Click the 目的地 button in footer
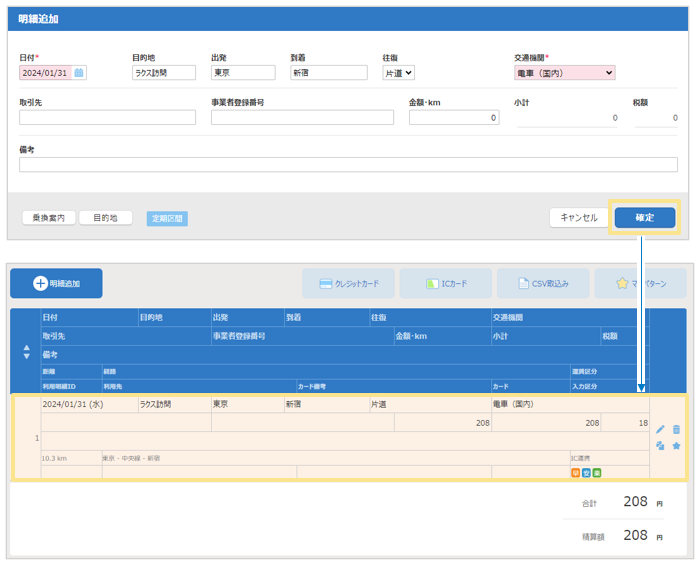699x564 pixels. 106,218
